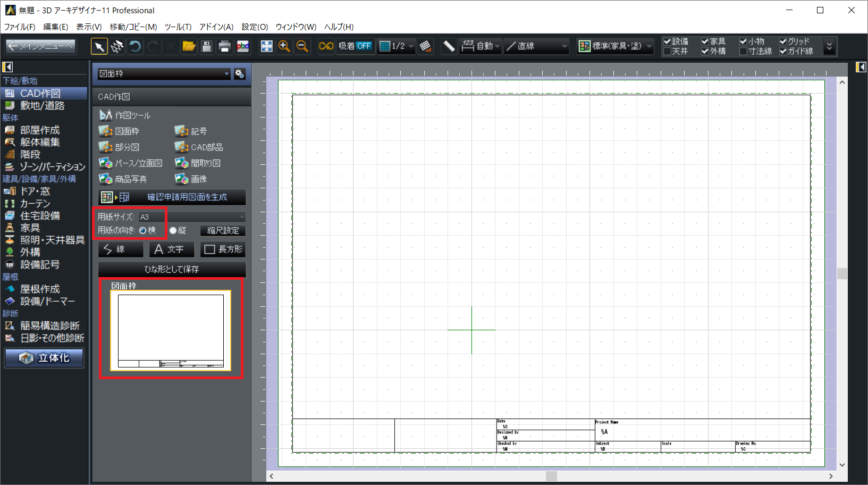
Task: Open the 用紙サイズ A3 dropdown
Action: (191, 217)
